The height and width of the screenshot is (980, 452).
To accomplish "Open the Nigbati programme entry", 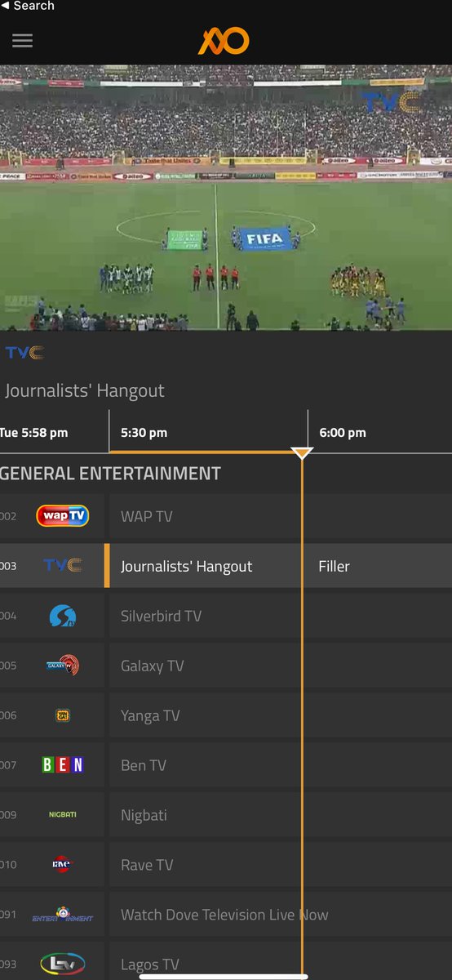I will point(281,815).
